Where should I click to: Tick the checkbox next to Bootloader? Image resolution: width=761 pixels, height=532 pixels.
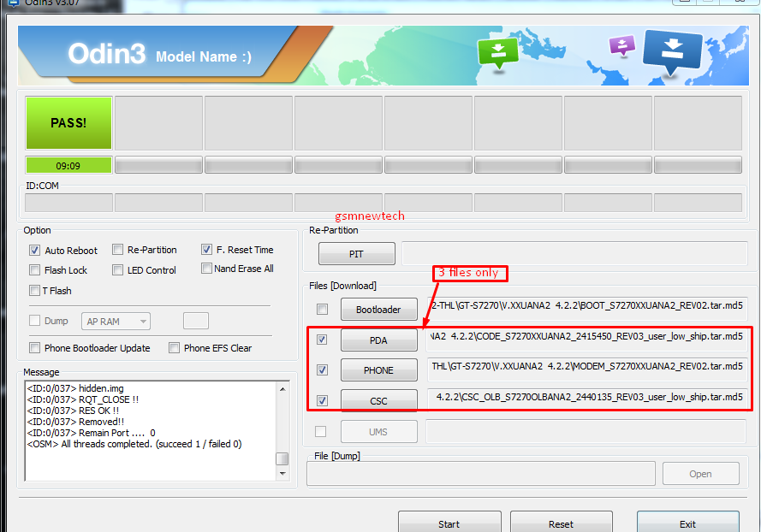pyautogui.click(x=322, y=309)
